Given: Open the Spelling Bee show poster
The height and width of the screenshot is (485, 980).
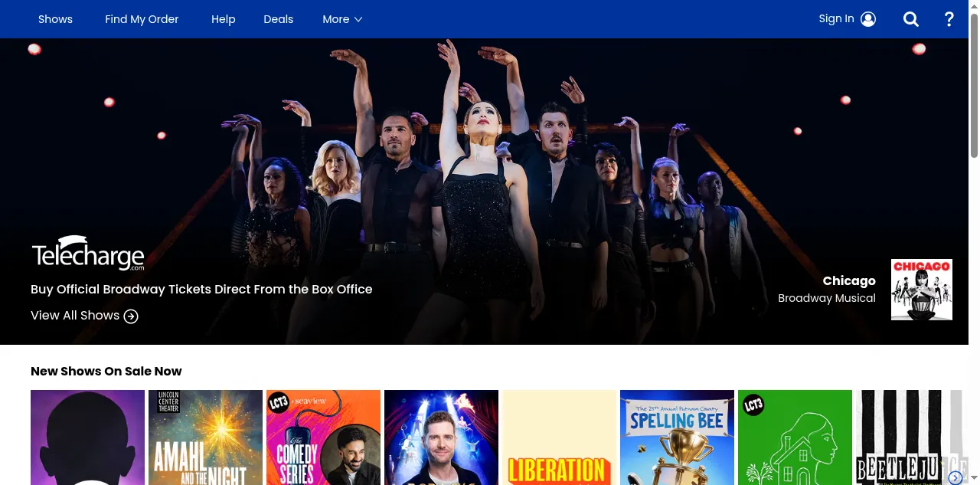Looking at the screenshot, I should coord(677,437).
